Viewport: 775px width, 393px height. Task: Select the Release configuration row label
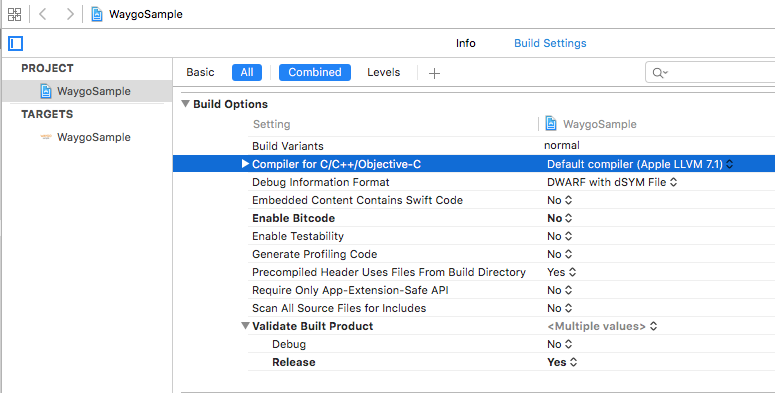294,362
